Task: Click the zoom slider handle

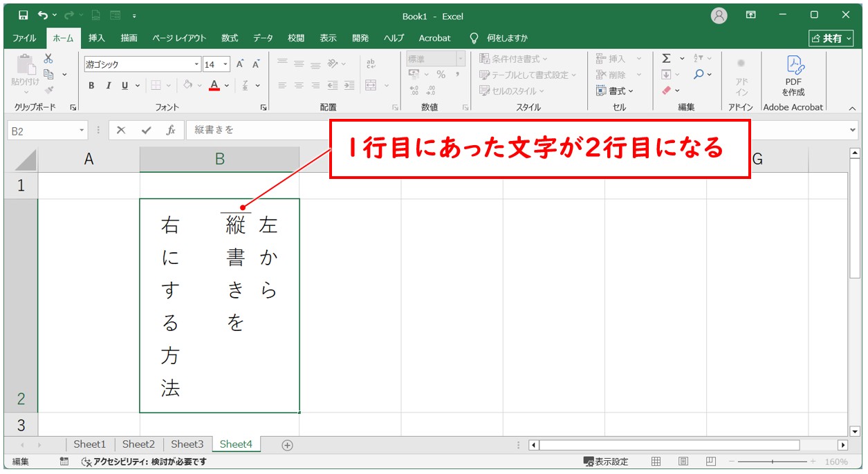Action: [x=773, y=462]
